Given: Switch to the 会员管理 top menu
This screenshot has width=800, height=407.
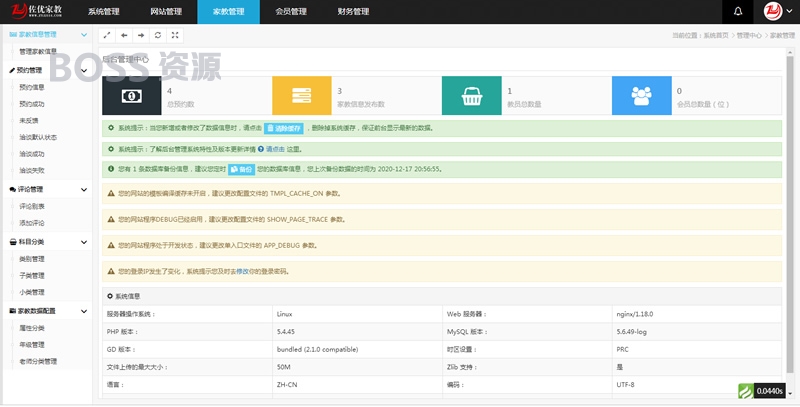Looking at the screenshot, I should (291, 12).
